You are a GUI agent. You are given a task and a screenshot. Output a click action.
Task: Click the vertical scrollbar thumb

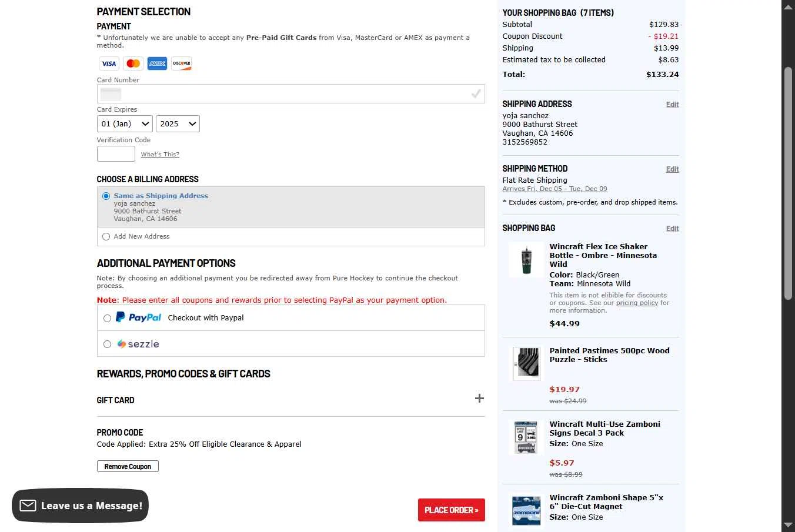(x=788, y=184)
